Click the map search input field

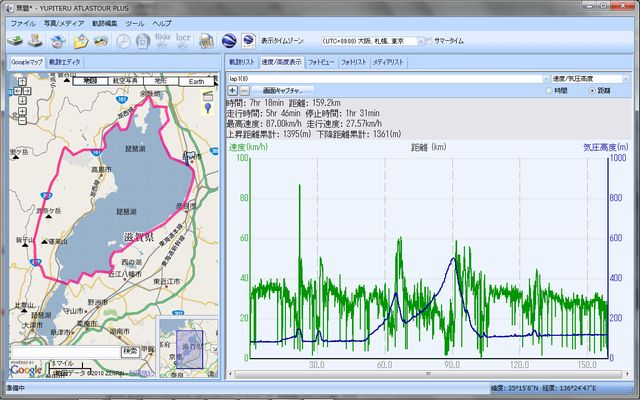click(x=66, y=352)
